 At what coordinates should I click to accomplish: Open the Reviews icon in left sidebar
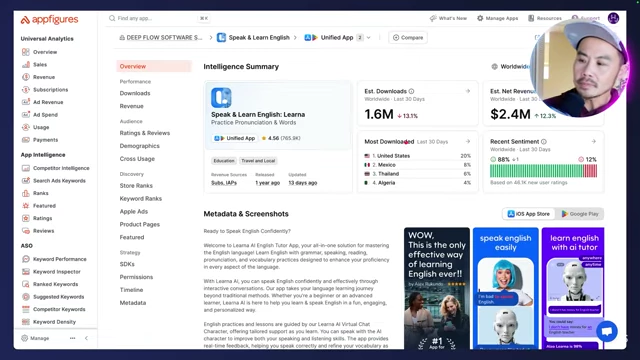click(x=26, y=231)
